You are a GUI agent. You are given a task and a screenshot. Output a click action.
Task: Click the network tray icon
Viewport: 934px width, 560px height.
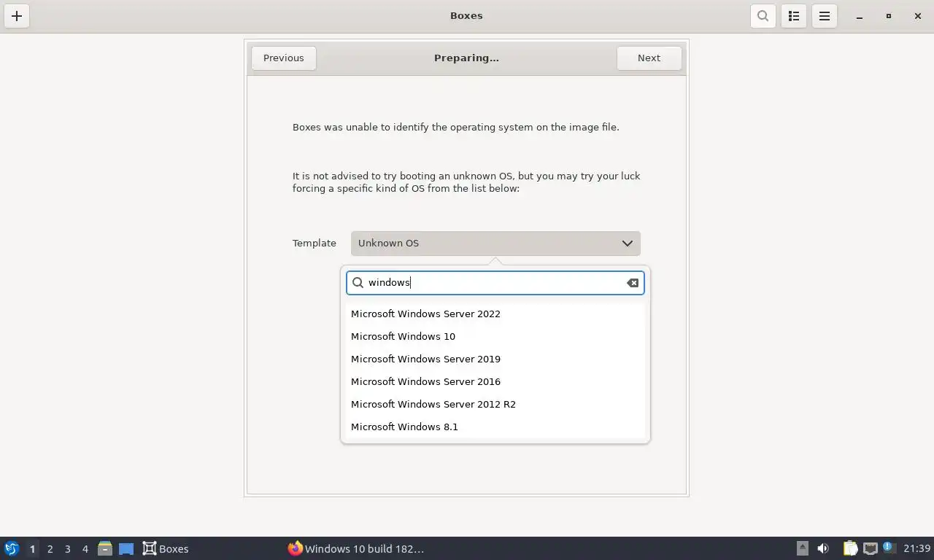coord(870,548)
